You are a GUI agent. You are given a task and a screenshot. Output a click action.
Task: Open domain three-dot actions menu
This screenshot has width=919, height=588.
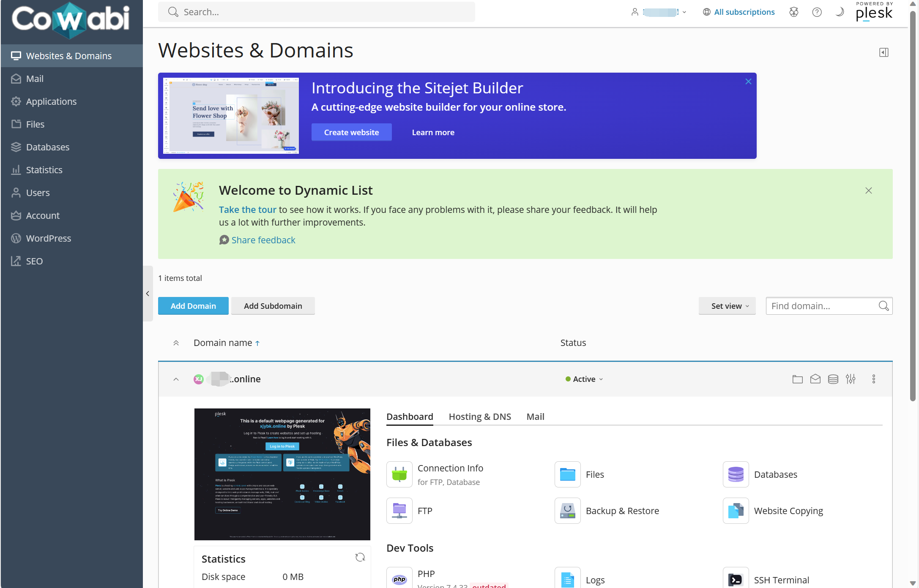click(874, 379)
